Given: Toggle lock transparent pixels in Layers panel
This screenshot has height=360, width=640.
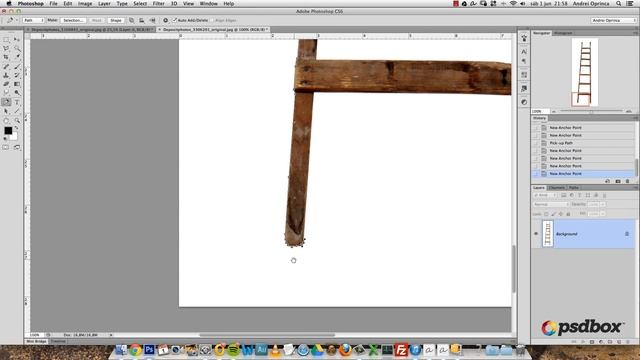Looking at the screenshot, I should [x=546, y=214].
